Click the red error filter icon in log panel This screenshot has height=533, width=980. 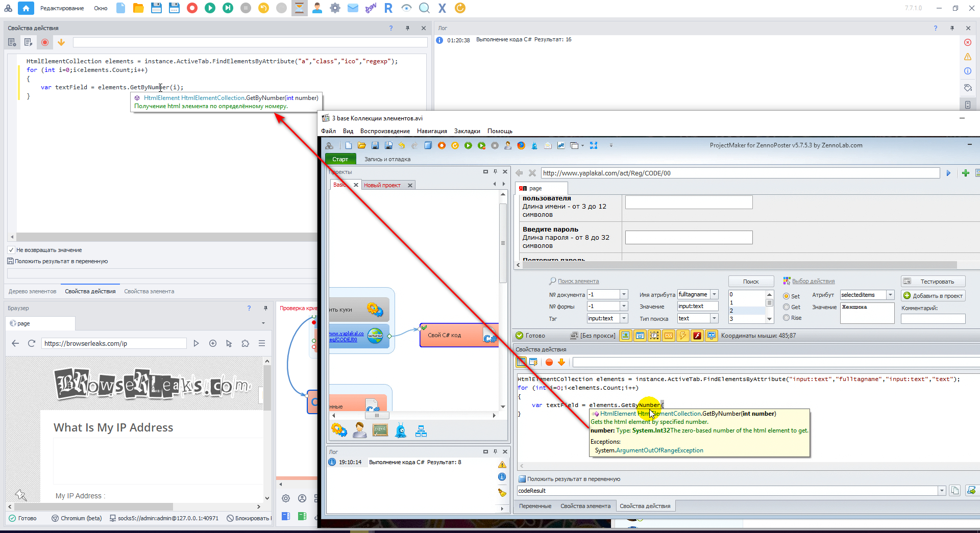click(x=968, y=42)
